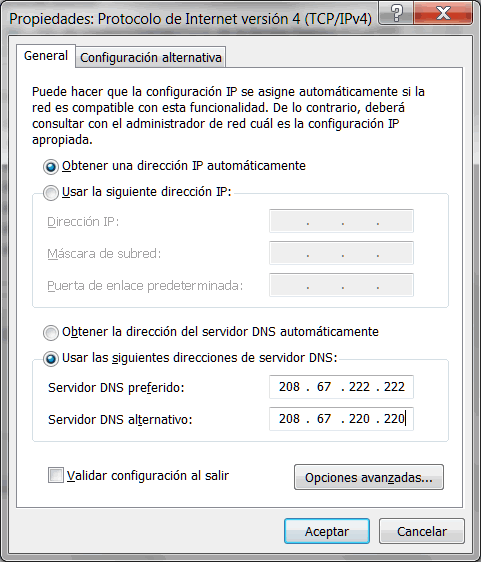
Task: Click the dialog title bar text
Action: [x=190, y=19]
